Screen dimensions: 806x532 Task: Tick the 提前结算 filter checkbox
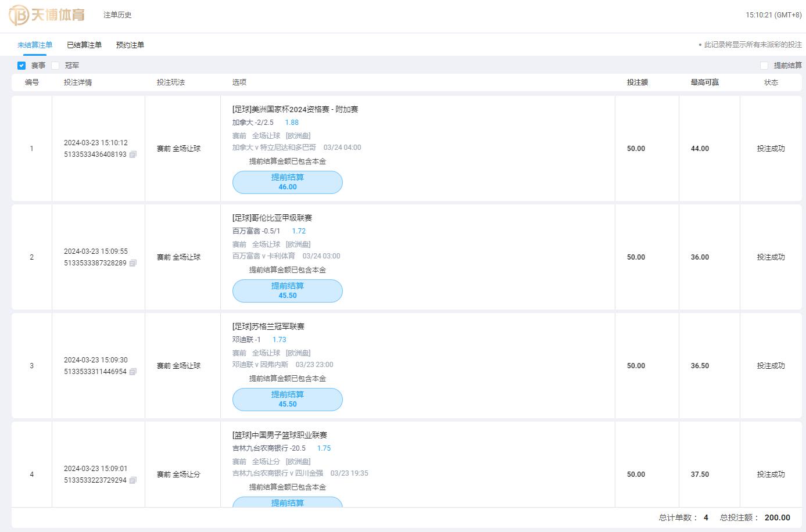click(764, 66)
